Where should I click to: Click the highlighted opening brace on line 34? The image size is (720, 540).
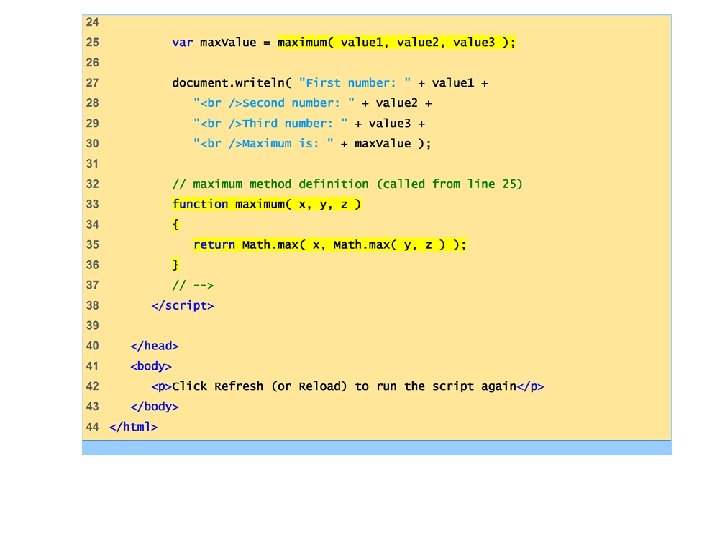point(175,224)
